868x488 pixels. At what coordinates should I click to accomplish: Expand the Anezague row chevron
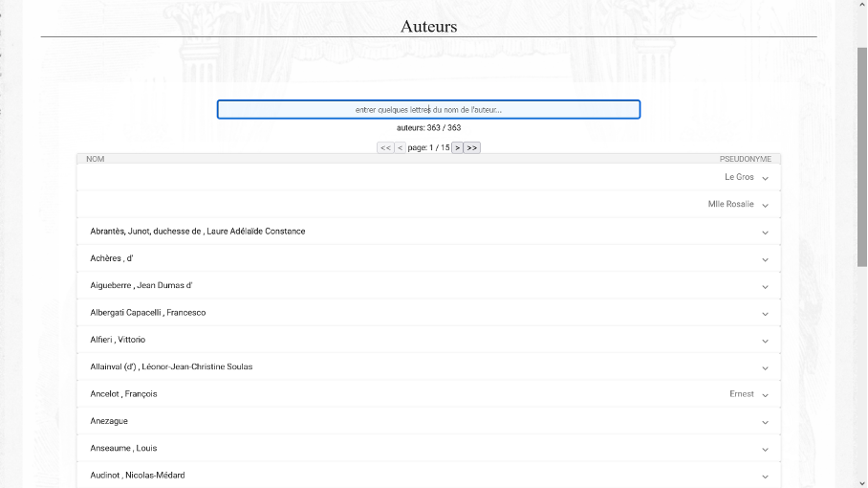pyautogui.click(x=765, y=422)
